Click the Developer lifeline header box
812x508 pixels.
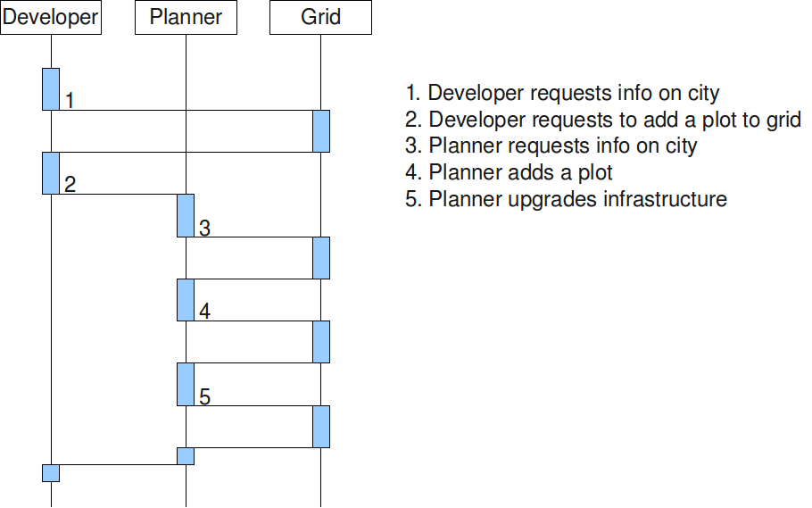(x=51, y=17)
